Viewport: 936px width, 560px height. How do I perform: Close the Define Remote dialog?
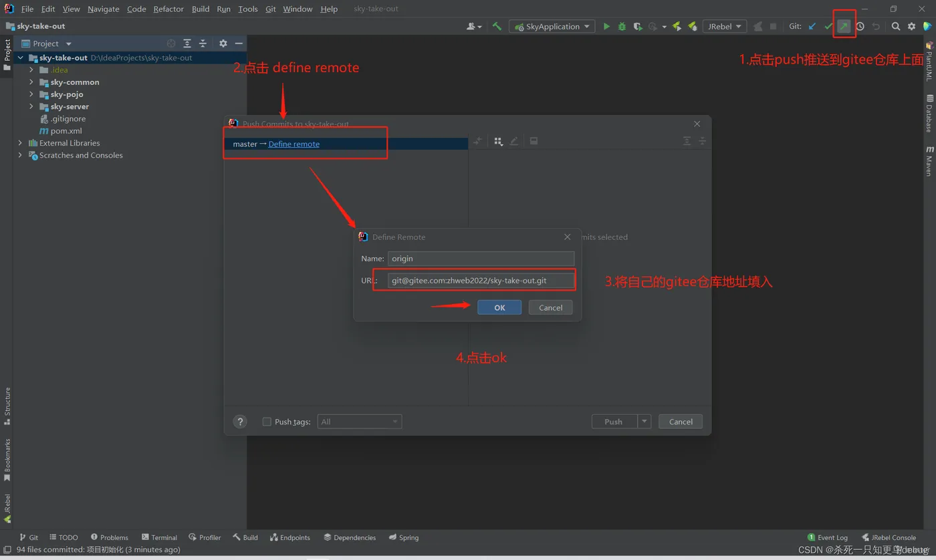568,237
